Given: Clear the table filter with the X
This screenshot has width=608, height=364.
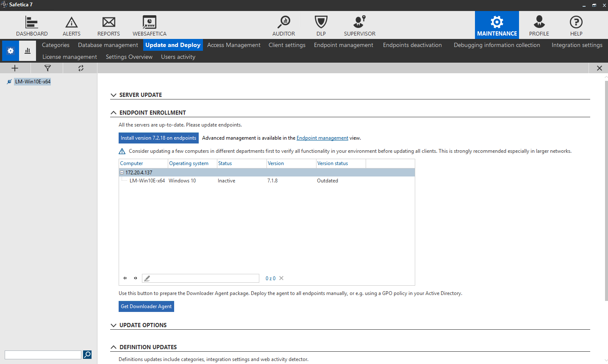Looking at the screenshot, I should tap(281, 278).
